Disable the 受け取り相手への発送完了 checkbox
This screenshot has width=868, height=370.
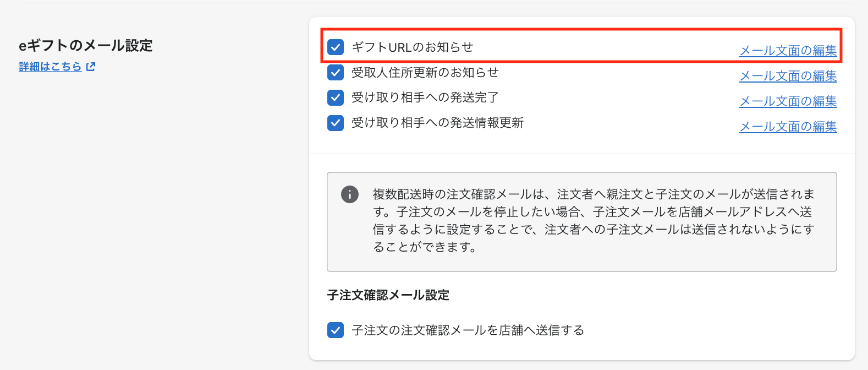click(x=336, y=97)
